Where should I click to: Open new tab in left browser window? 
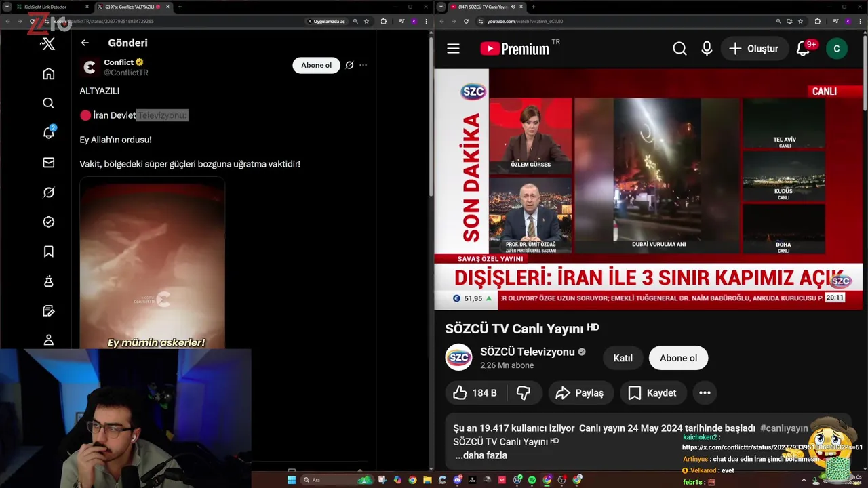[180, 7]
